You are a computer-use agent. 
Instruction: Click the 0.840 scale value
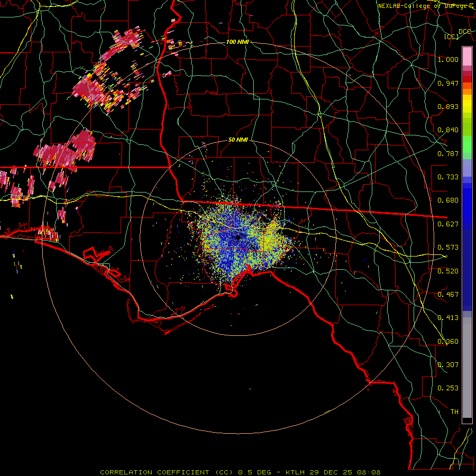coord(448,130)
